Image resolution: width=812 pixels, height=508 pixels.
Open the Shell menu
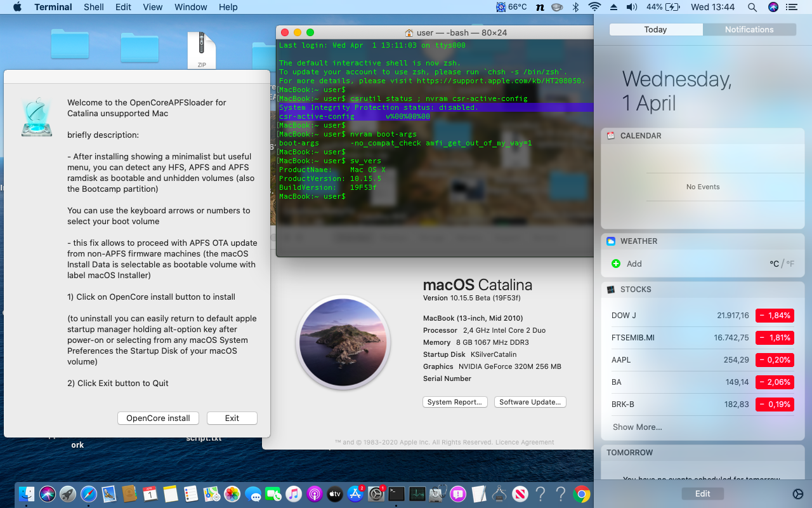(94, 7)
